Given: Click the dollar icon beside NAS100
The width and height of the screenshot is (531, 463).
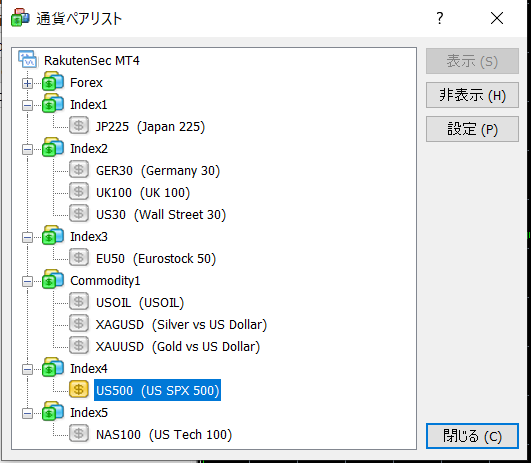Looking at the screenshot, I should point(79,434).
